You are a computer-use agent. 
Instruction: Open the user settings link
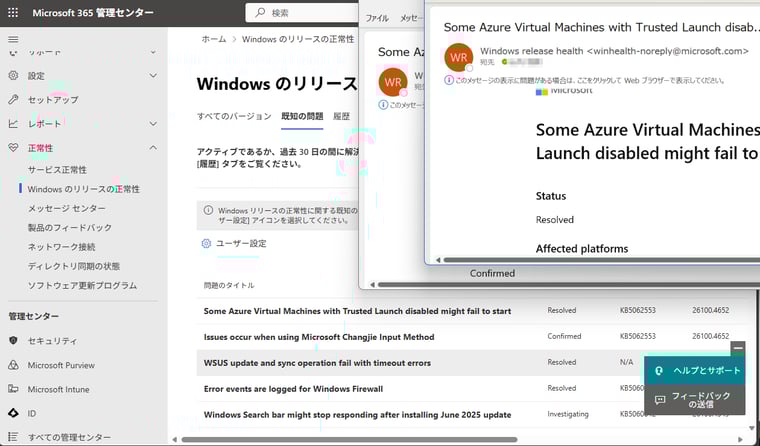tap(241, 243)
